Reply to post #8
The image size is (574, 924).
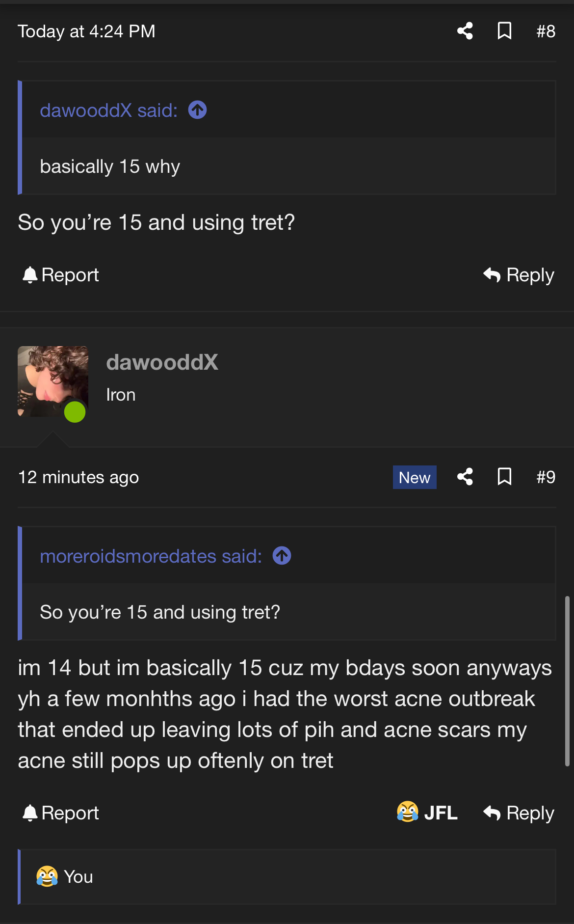pos(519,275)
